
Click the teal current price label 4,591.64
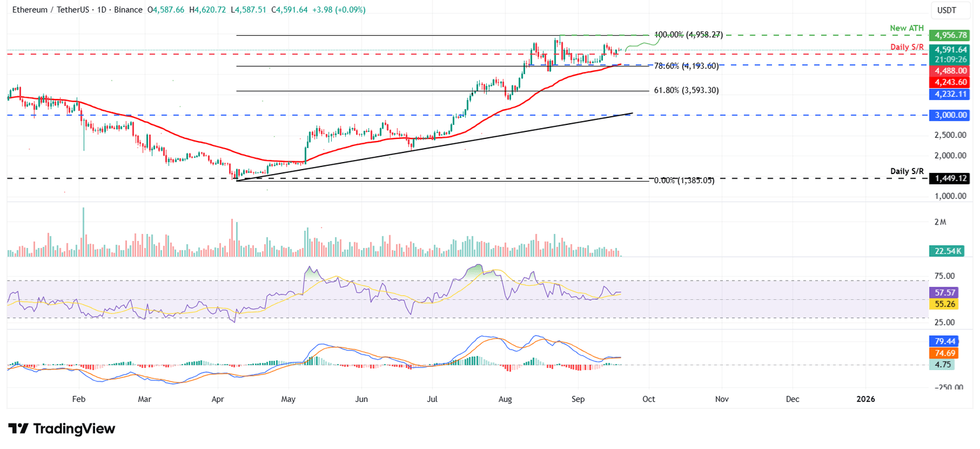[950, 48]
